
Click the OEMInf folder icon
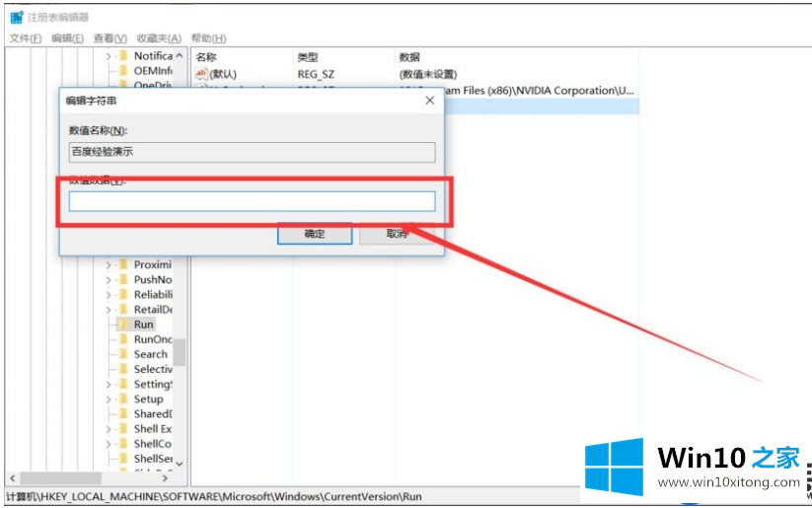(x=123, y=71)
